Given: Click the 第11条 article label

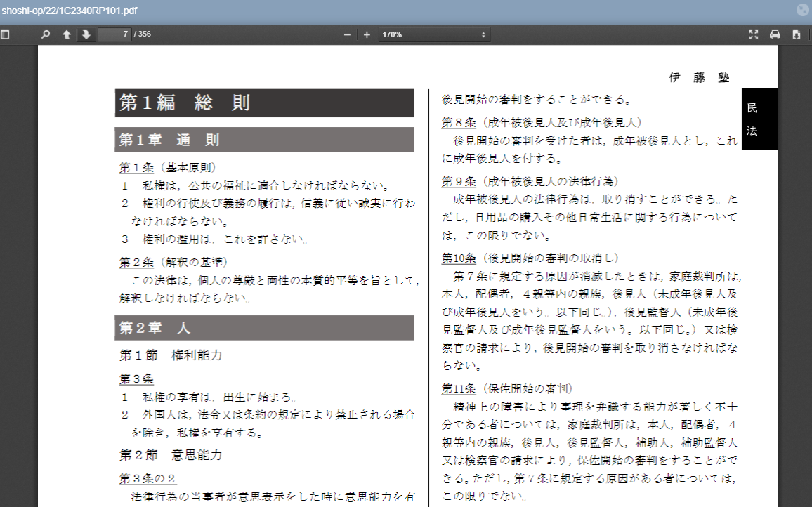Looking at the screenshot, I should click(459, 388).
